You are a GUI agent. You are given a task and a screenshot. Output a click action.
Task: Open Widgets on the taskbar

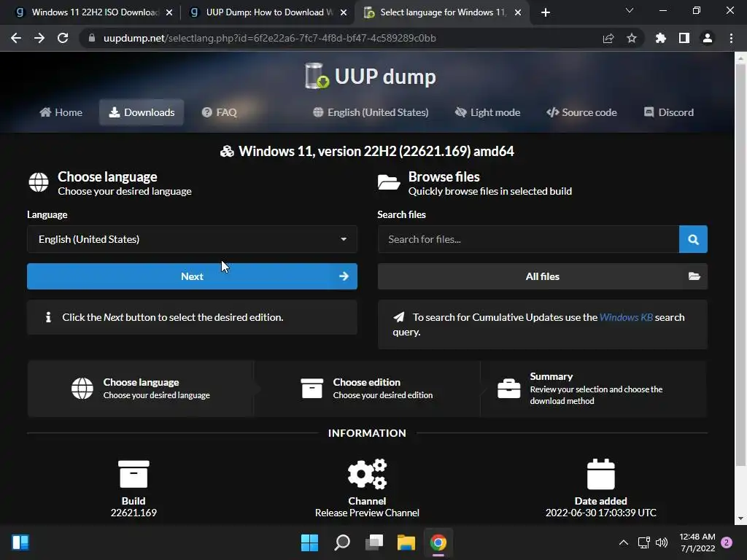(x=20, y=542)
